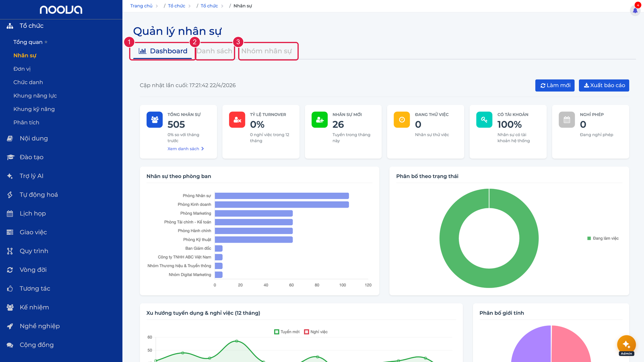Switch to the Nhóm nhân sự tab

click(x=266, y=51)
